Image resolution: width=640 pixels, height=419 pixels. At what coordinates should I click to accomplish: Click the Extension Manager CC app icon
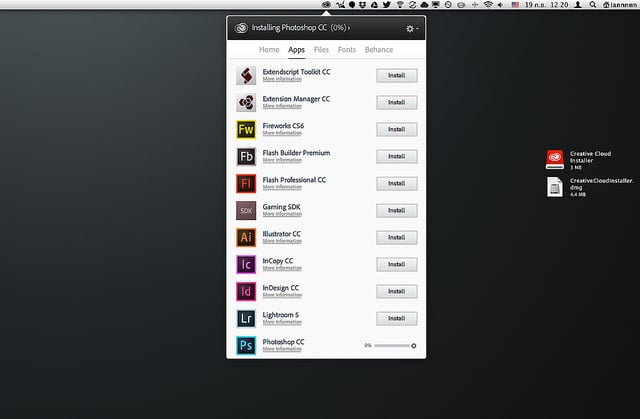tap(246, 102)
